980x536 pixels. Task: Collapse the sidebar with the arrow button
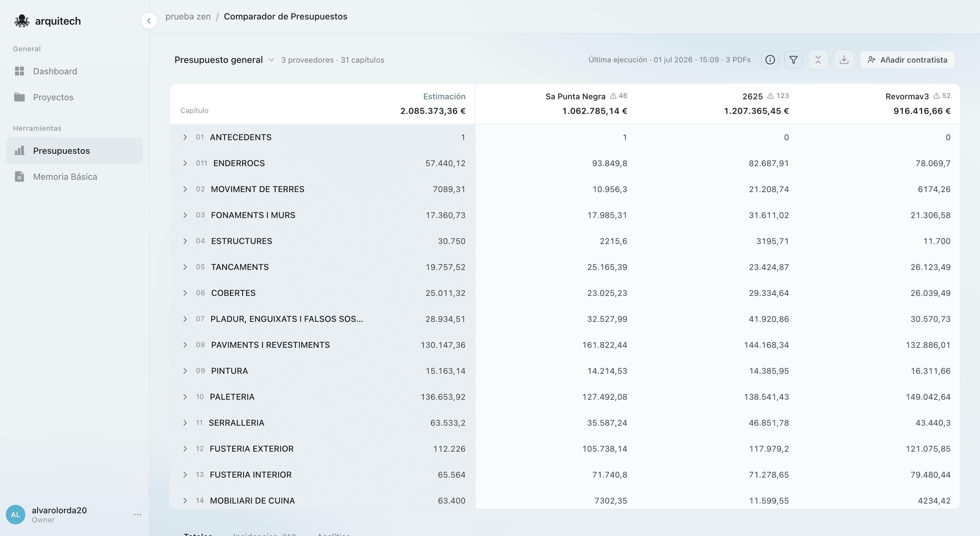(x=149, y=21)
